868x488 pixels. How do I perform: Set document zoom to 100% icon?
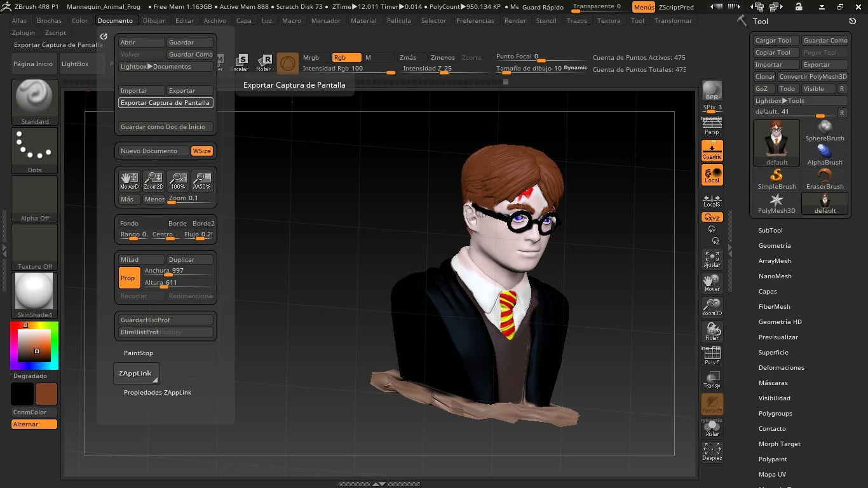click(178, 180)
